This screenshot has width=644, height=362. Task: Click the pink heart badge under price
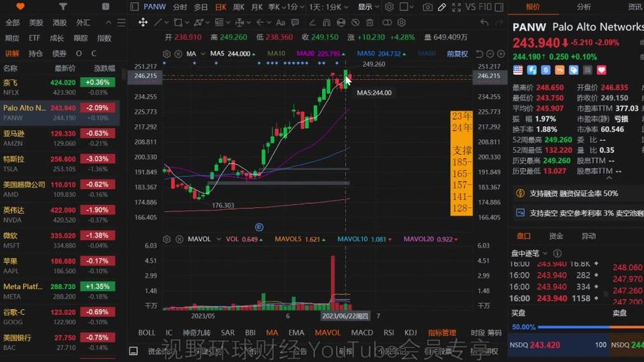click(x=601, y=70)
